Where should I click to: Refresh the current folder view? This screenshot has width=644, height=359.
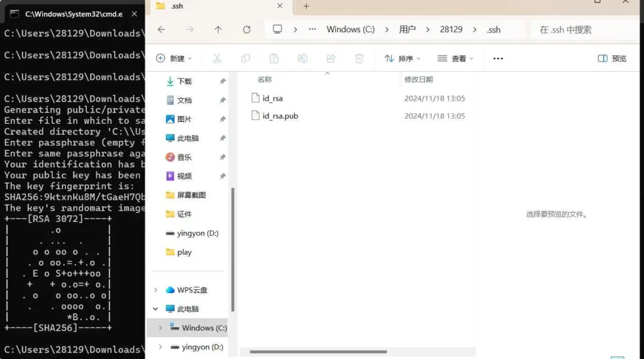247,30
